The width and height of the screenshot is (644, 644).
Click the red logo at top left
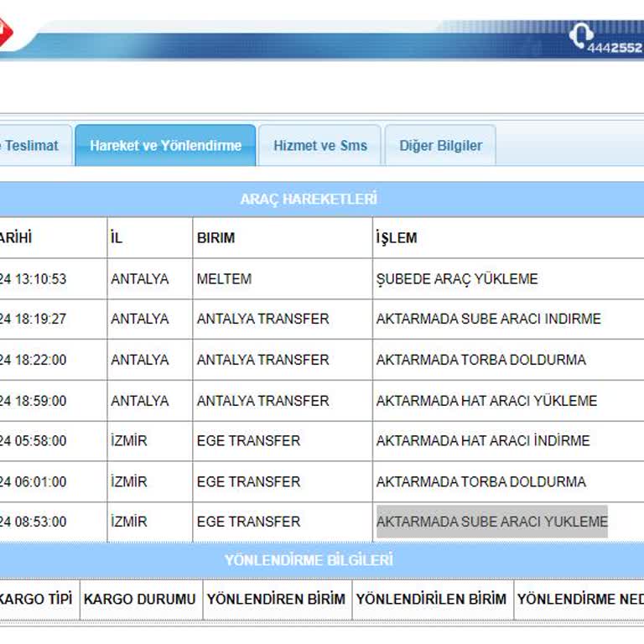point(6,32)
